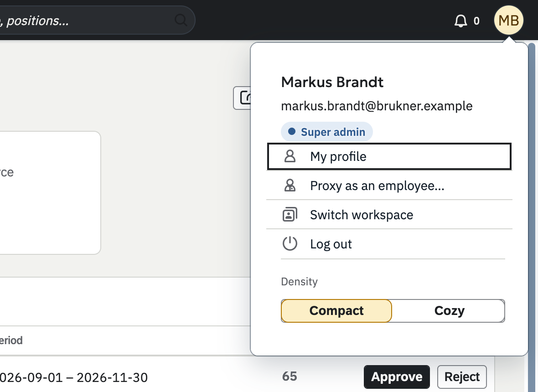Screen dimensions: 538x392
Task: Choose Log out
Action: coord(389,244)
